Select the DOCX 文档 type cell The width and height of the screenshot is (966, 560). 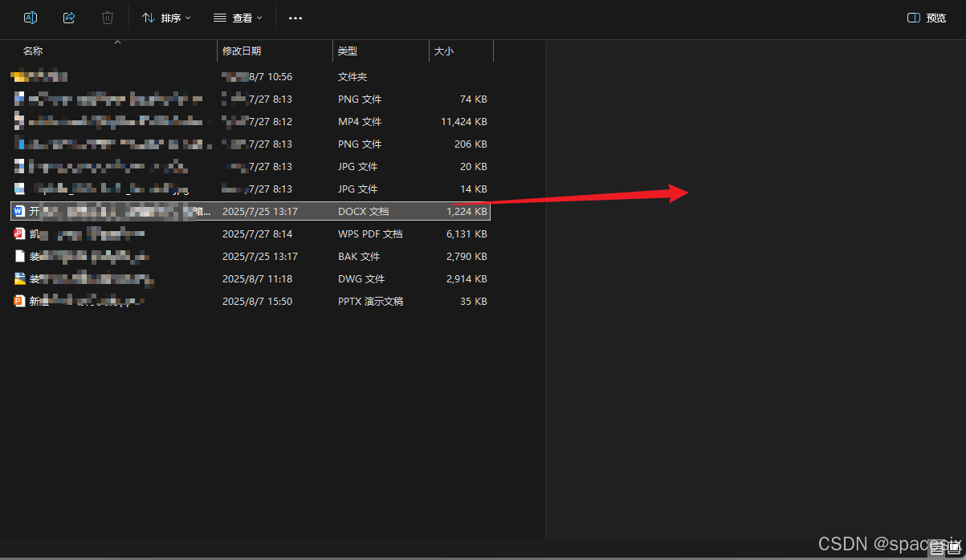[363, 212]
